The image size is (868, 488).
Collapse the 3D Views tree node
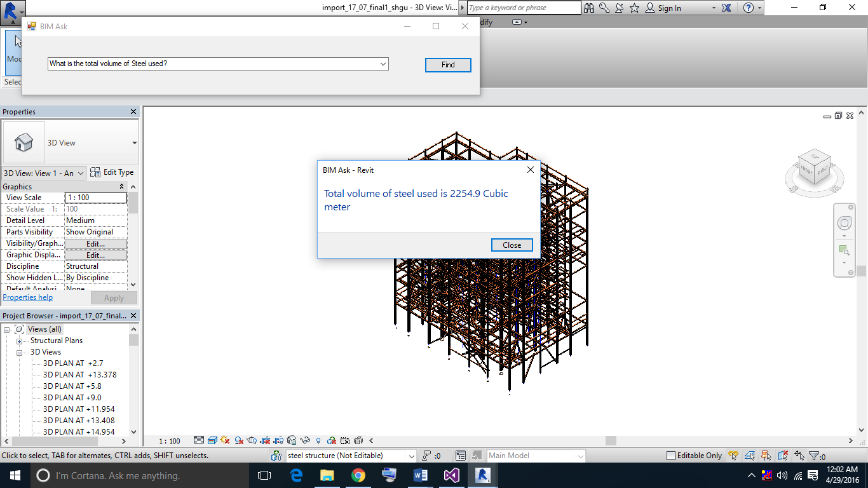(x=19, y=353)
